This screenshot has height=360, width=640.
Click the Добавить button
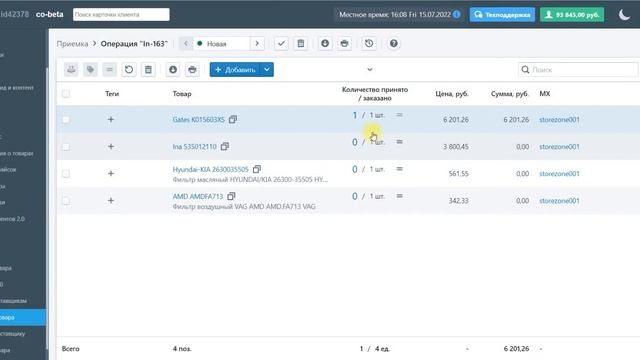coord(235,70)
